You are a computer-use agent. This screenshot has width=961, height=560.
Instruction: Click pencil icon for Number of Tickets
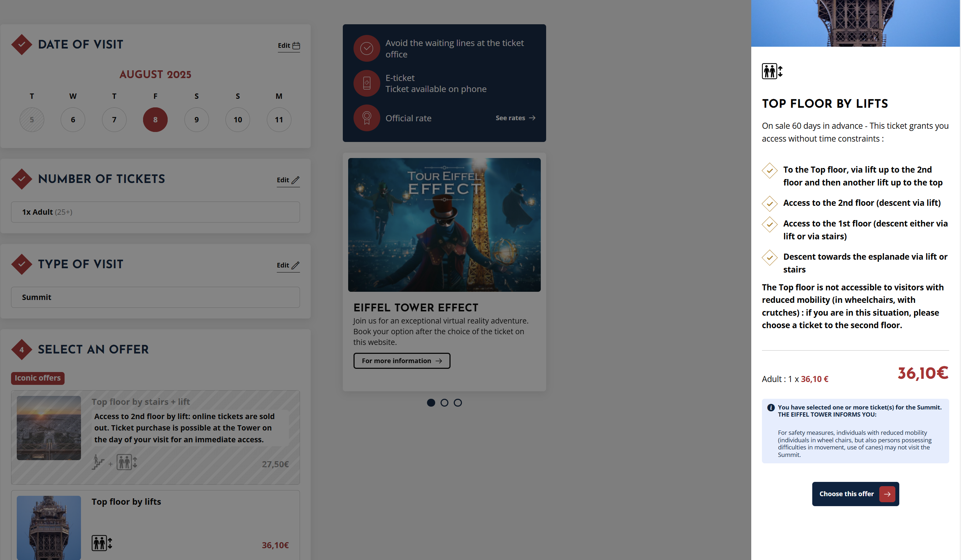(296, 180)
